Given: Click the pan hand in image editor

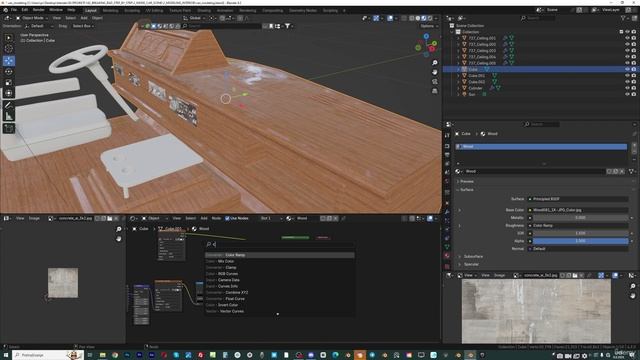Looking at the screenshot, I should click(x=119, y=238).
